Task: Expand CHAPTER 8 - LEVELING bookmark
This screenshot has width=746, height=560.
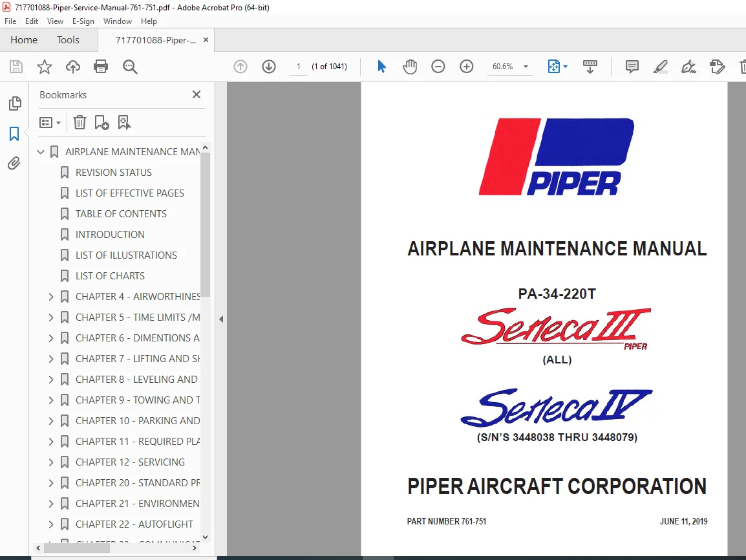Action: point(51,380)
